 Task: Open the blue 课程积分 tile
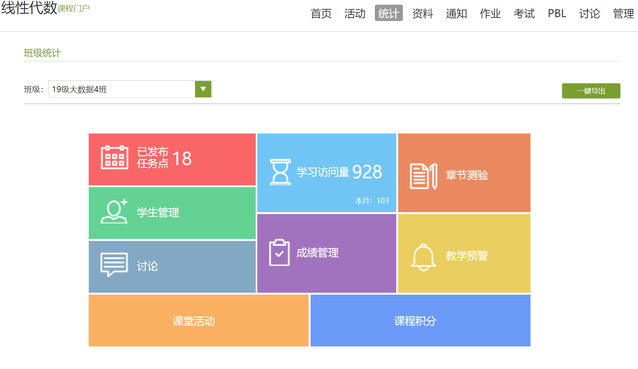click(420, 321)
